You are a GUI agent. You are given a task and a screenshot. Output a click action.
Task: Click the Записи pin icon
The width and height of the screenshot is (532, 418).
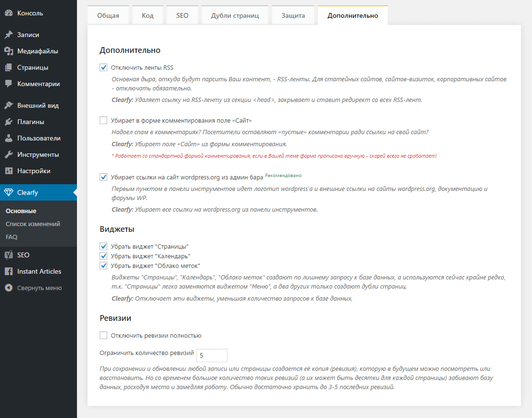point(9,35)
